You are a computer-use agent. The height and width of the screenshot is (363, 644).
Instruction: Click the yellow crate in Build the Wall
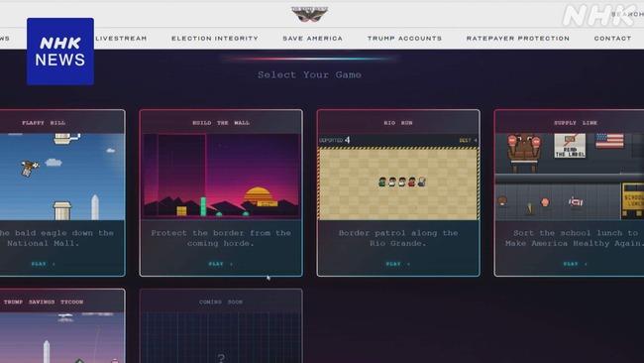pos(181,211)
